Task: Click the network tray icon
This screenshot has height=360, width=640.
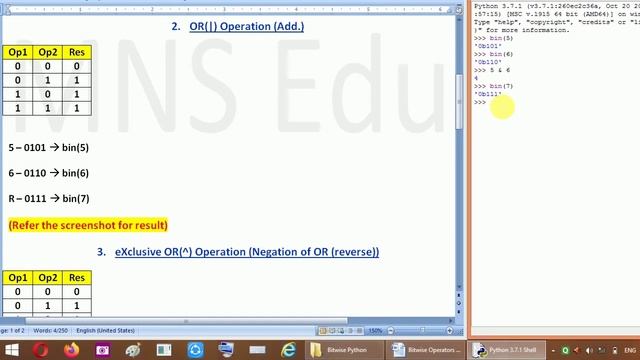Action: [602, 350]
